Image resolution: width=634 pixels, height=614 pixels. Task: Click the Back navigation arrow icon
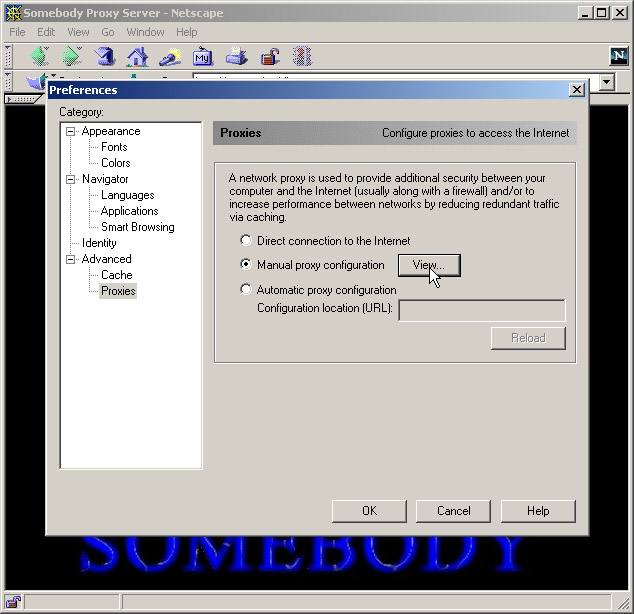(39, 56)
